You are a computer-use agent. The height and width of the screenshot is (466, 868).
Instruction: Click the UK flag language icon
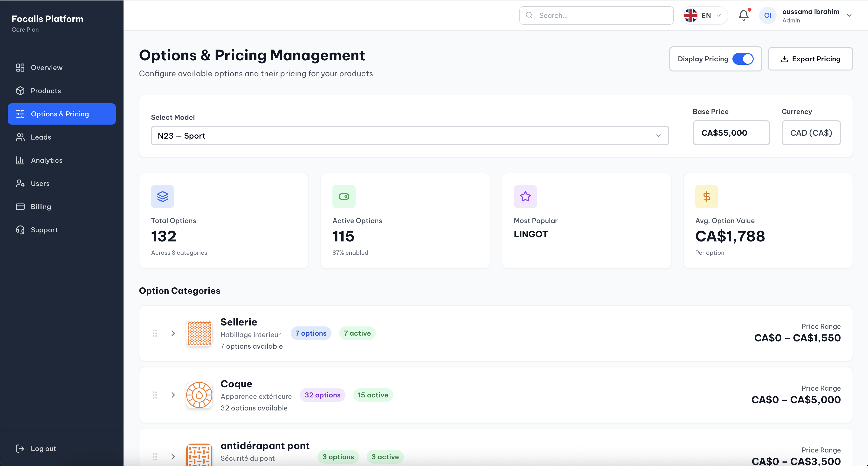[690, 15]
